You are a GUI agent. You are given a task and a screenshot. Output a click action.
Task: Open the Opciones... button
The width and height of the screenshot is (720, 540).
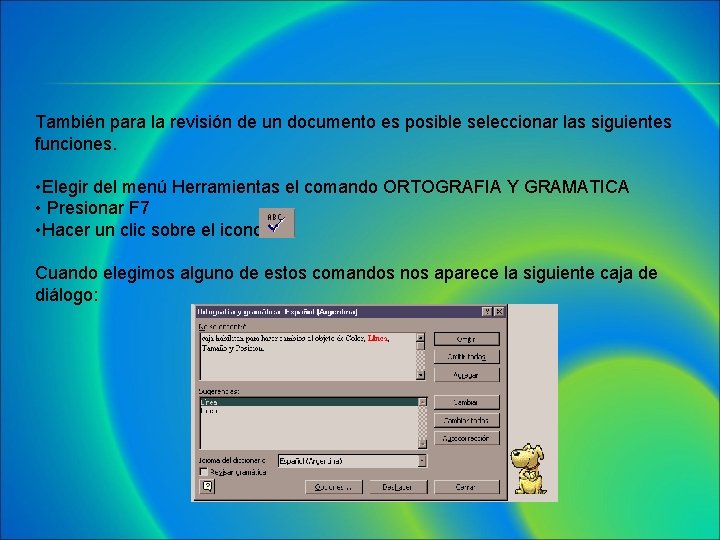tap(334, 487)
